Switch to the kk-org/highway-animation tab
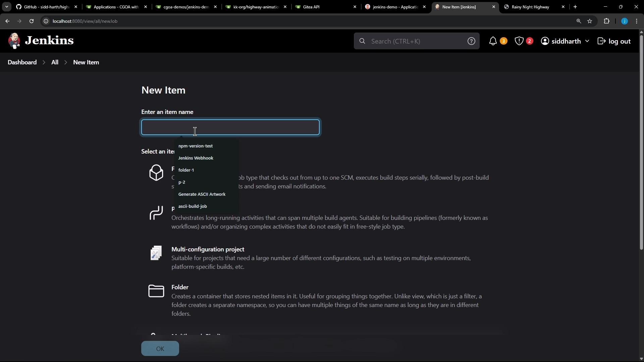Image resolution: width=644 pixels, height=362 pixels. click(256, 7)
